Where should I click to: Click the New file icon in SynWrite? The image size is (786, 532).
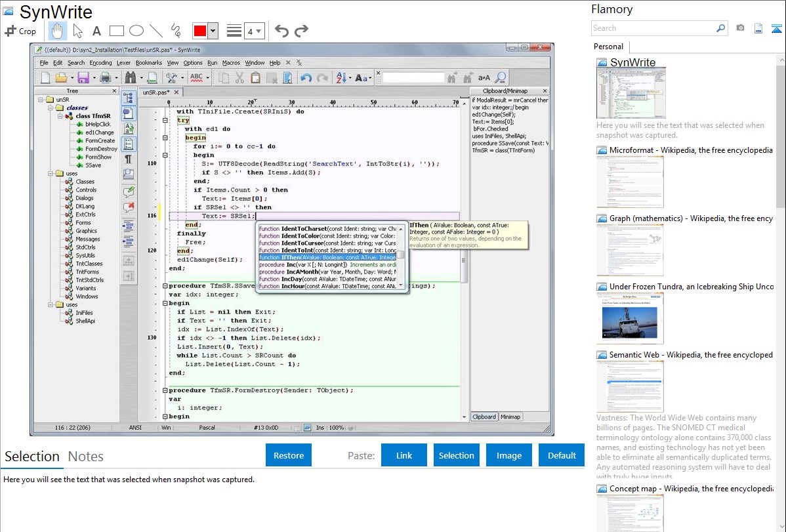click(45, 77)
